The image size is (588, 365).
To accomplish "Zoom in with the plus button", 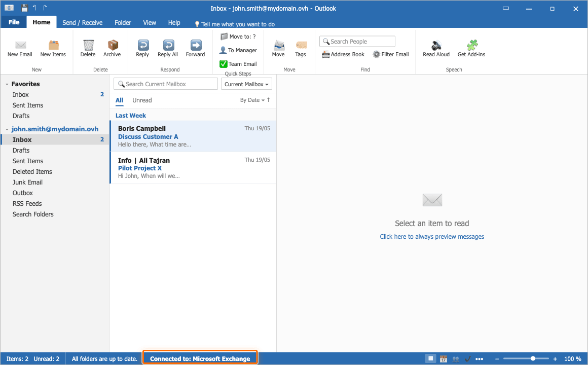I will coord(555,359).
